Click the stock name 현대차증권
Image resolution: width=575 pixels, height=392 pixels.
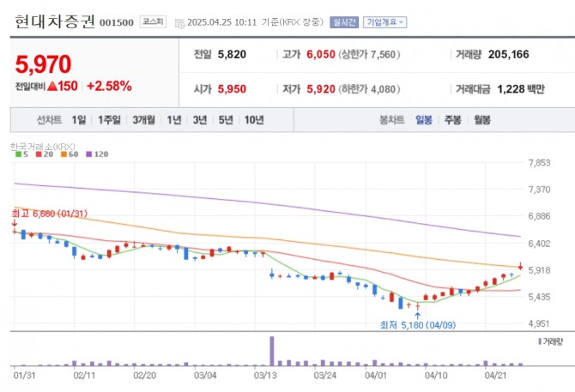click(x=55, y=21)
